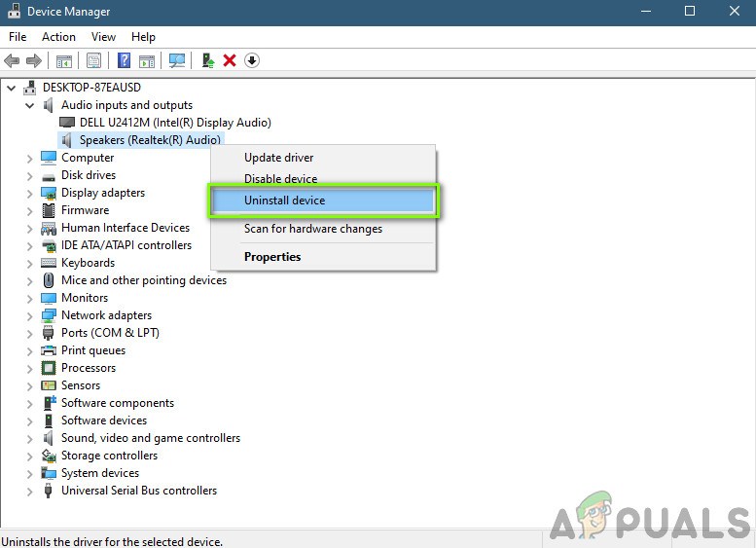Choose Scan for hardware changes menu entry
The height and width of the screenshot is (548, 756).
(324, 229)
